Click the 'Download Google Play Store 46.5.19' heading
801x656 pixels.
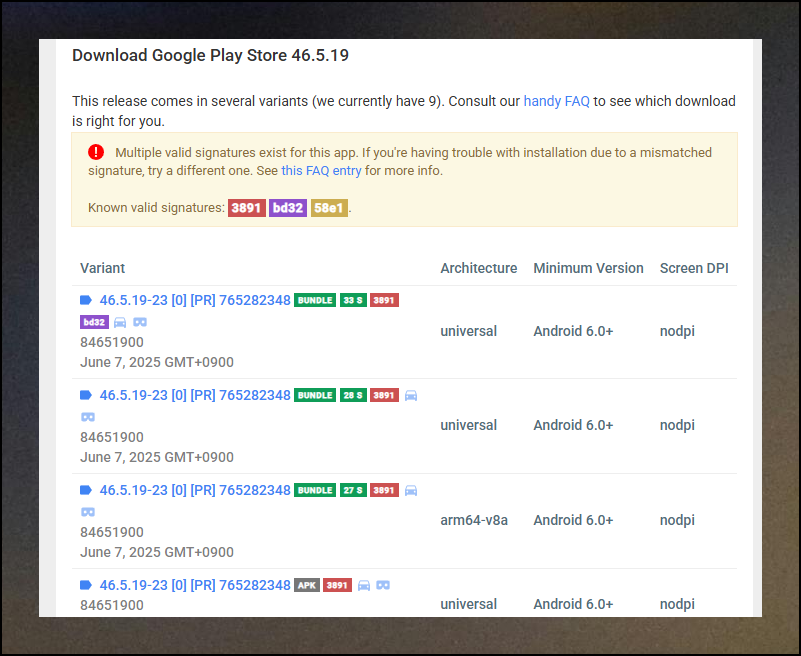210,55
